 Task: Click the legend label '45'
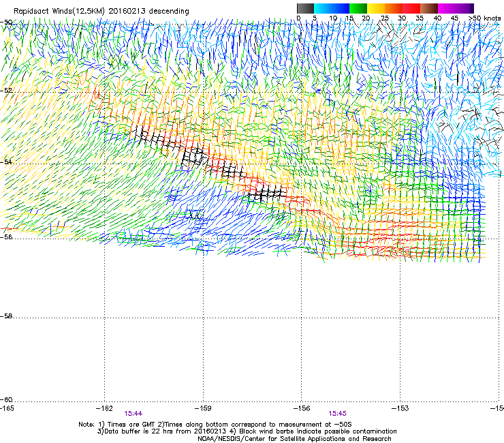pyautogui.click(x=454, y=18)
